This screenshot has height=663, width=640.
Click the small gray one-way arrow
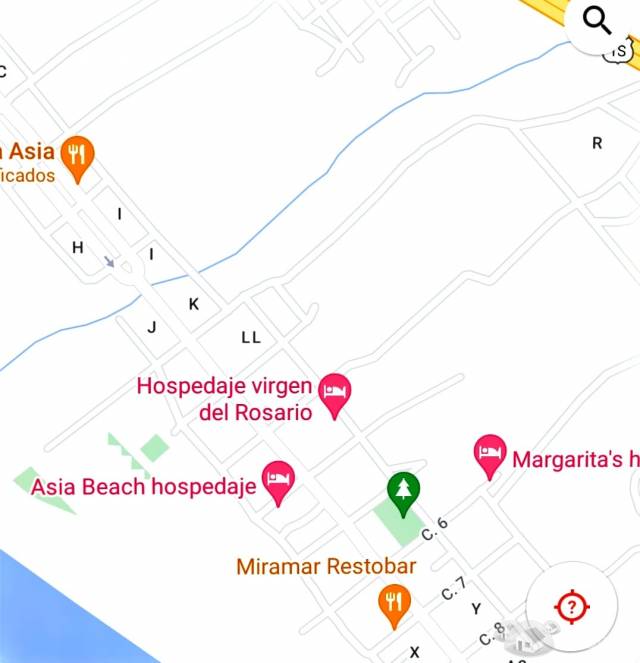(x=109, y=261)
